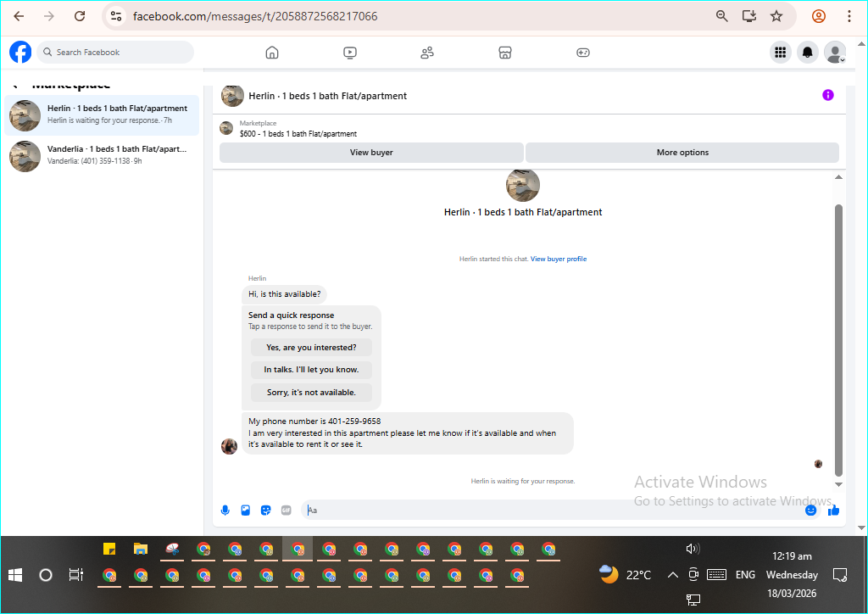Click the purple conversation info icon
Image resolution: width=868 pixels, height=614 pixels.
point(827,95)
